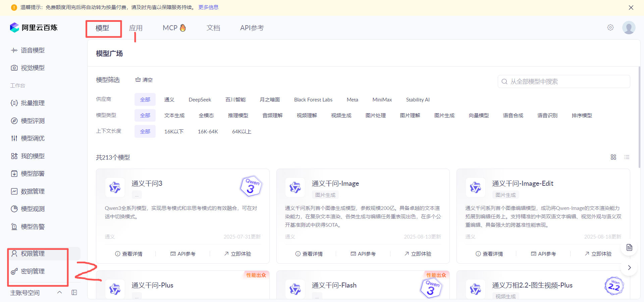The image size is (644, 302).
Task: Dismiss the warning banner with X
Action: click(631, 7)
